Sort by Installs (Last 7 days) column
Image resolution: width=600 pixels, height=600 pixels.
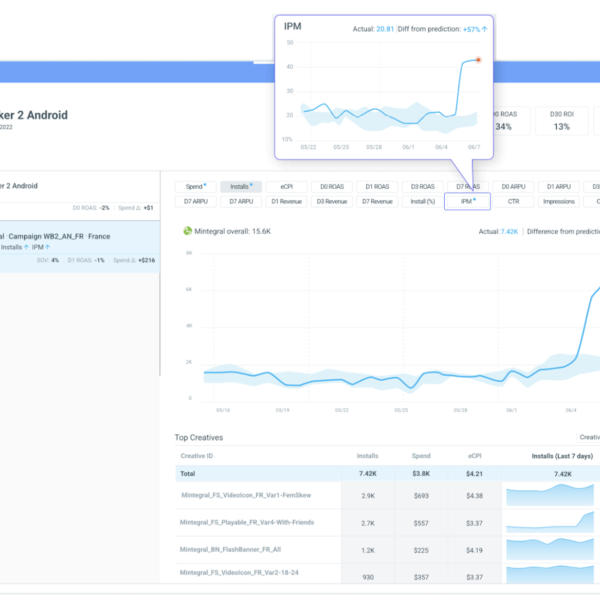click(562, 456)
